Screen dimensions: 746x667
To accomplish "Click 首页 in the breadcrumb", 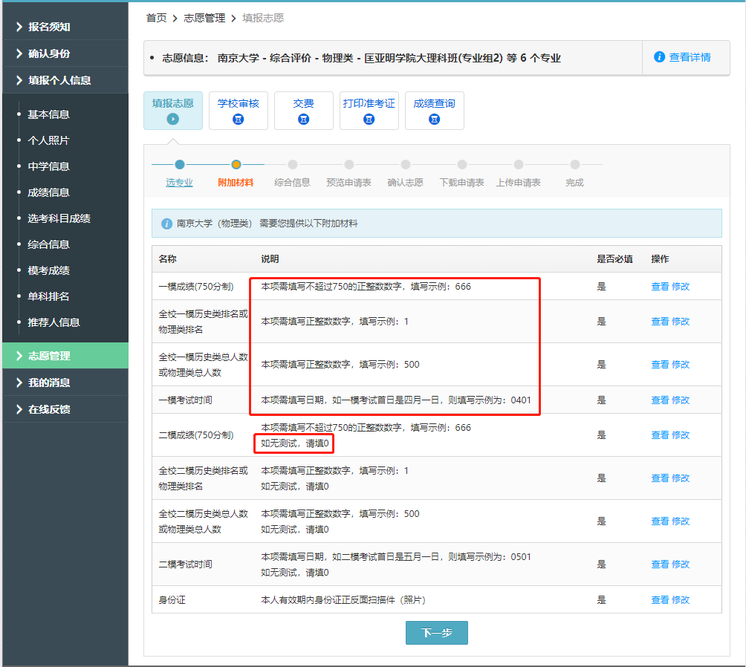I will pyautogui.click(x=156, y=18).
